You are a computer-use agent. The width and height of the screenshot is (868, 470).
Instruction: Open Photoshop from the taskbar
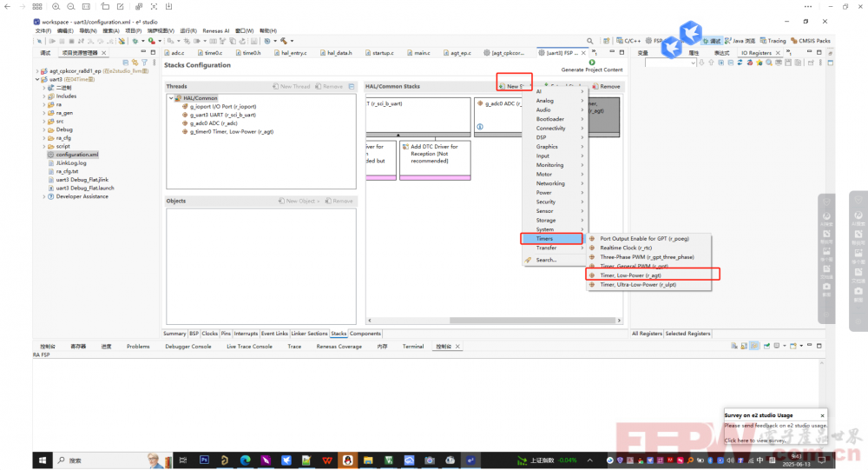click(204, 460)
